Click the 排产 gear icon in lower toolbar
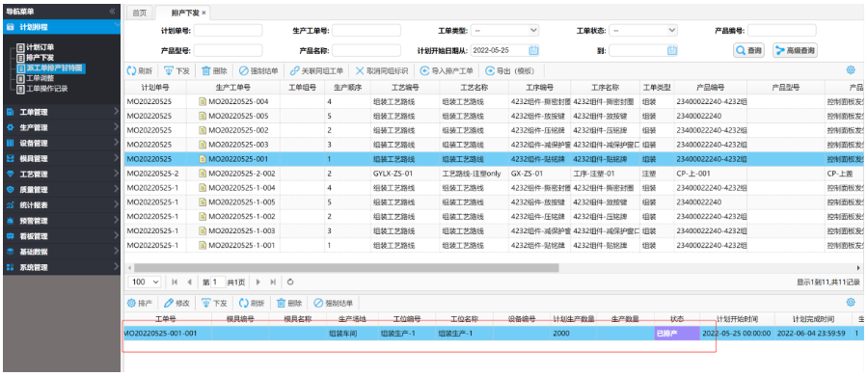868x376 pixels. pos(131,303)
